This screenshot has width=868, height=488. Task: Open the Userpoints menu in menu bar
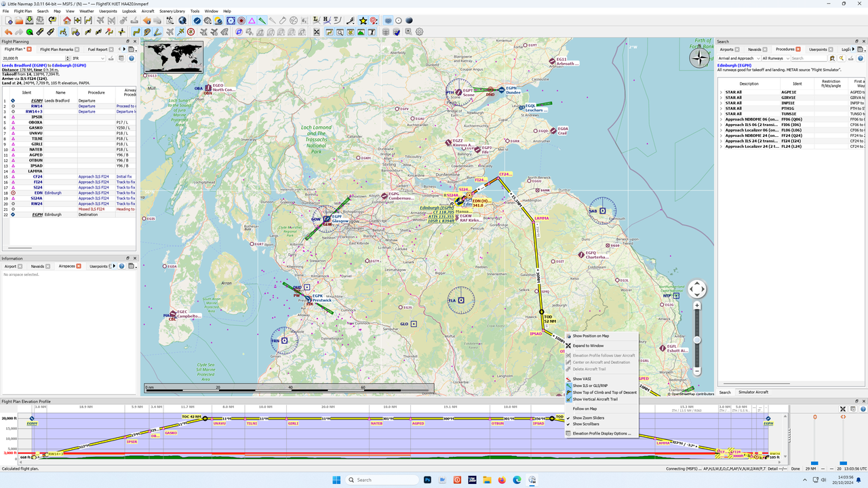tap(108, 11)
